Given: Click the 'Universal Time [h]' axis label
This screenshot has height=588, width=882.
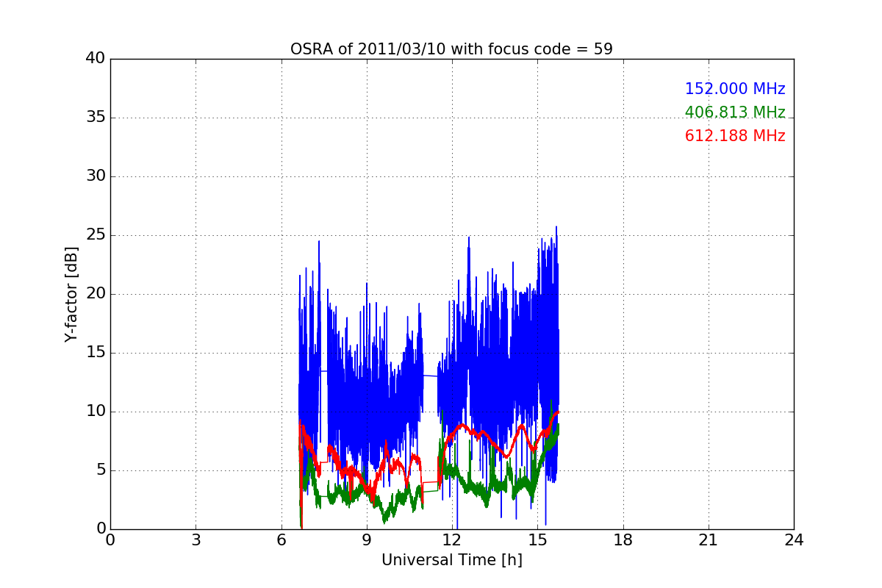Looking at the screenshot, I should pos(451,560).
